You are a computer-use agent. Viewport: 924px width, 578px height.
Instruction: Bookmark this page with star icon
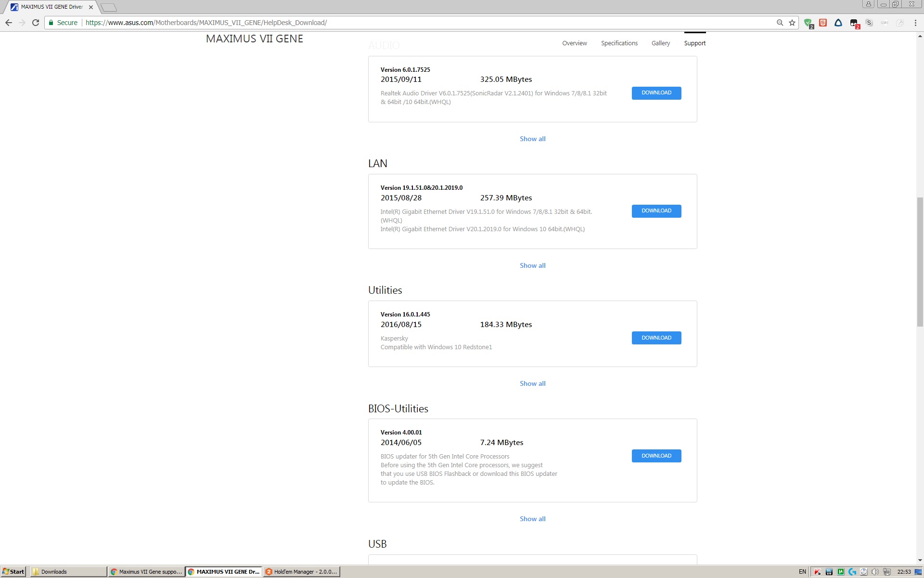pos(792,23)
